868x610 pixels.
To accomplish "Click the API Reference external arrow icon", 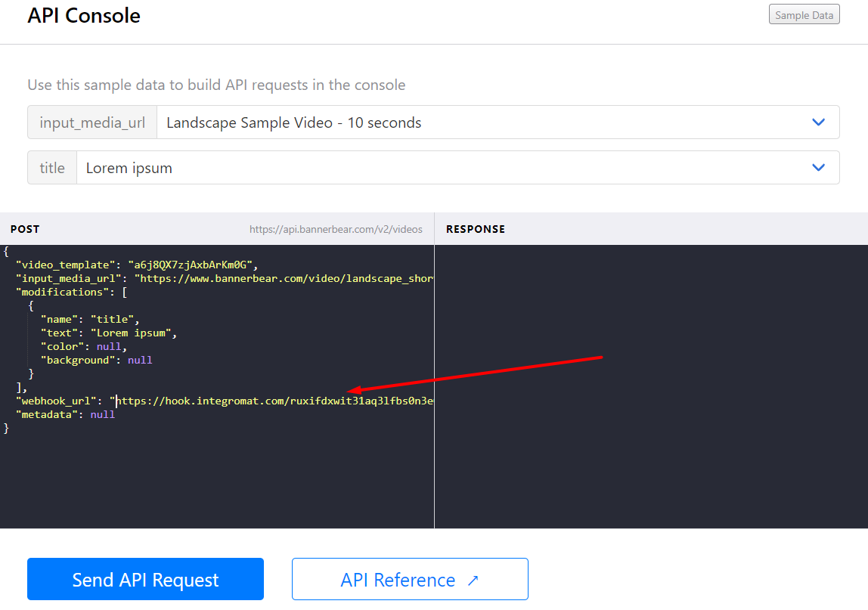I will (473, 581).
